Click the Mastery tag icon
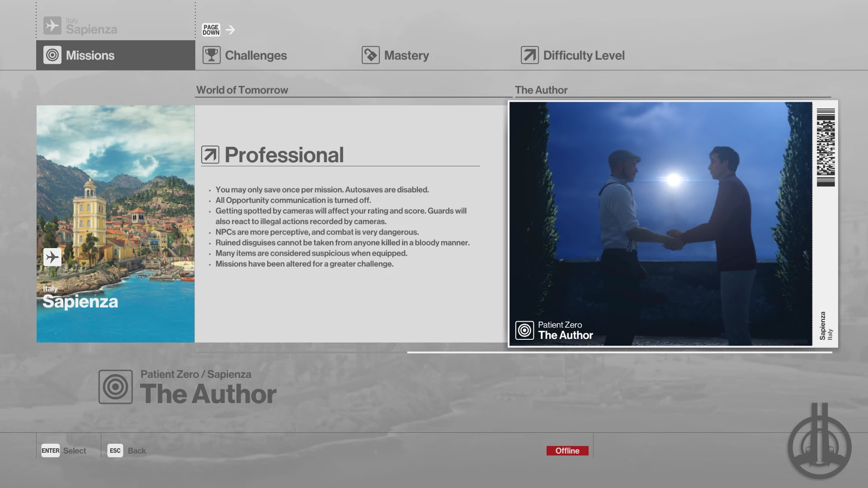 coord(371,55)
